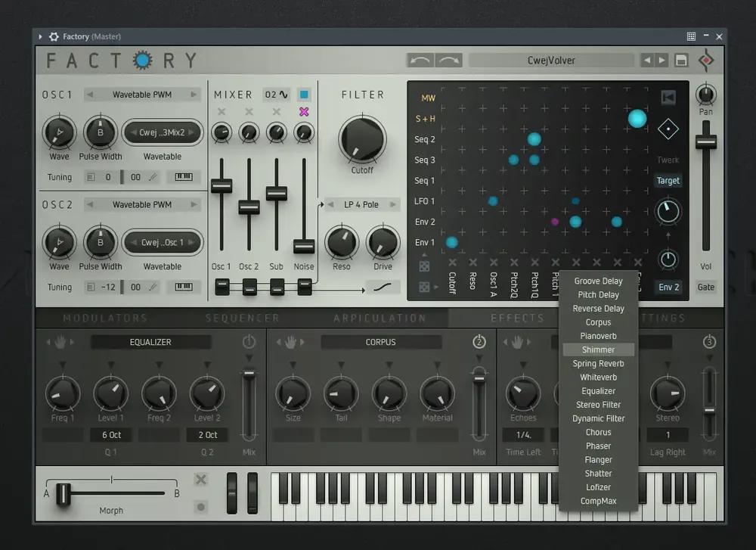Click the round record button by Morph
This screenshot has width=756, height=550.
(201, 507)
